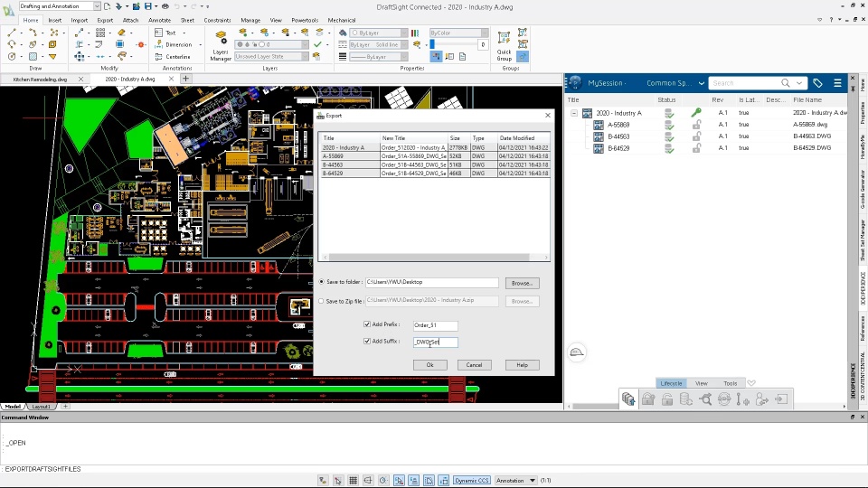868x488 pixels.
Task: Click the New document icon in title bar
Action: tap(107, 6)
